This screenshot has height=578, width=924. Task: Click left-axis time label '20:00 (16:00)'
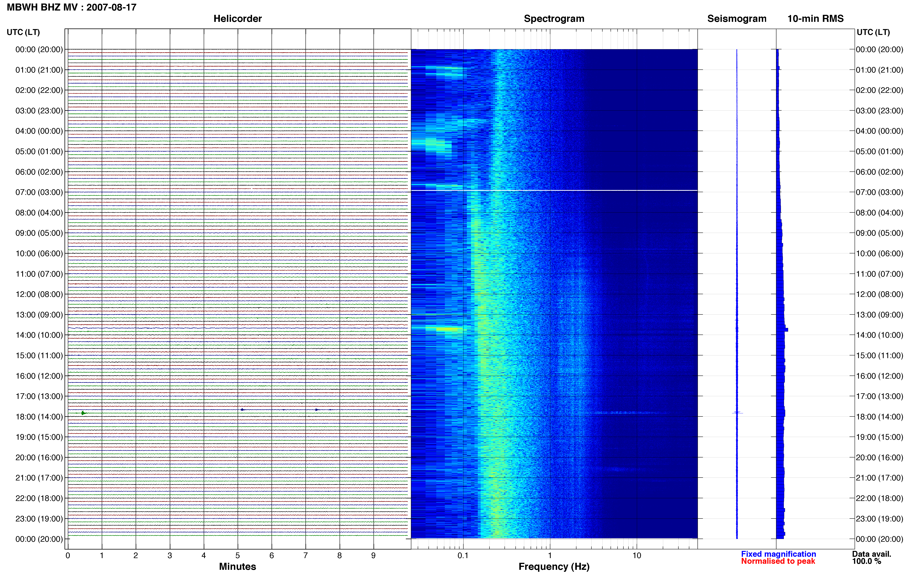(39, 458)
